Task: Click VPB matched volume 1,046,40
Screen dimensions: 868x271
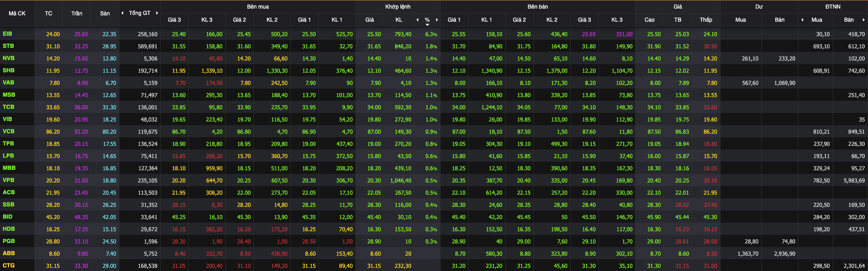Action: (x=401, y=181)
